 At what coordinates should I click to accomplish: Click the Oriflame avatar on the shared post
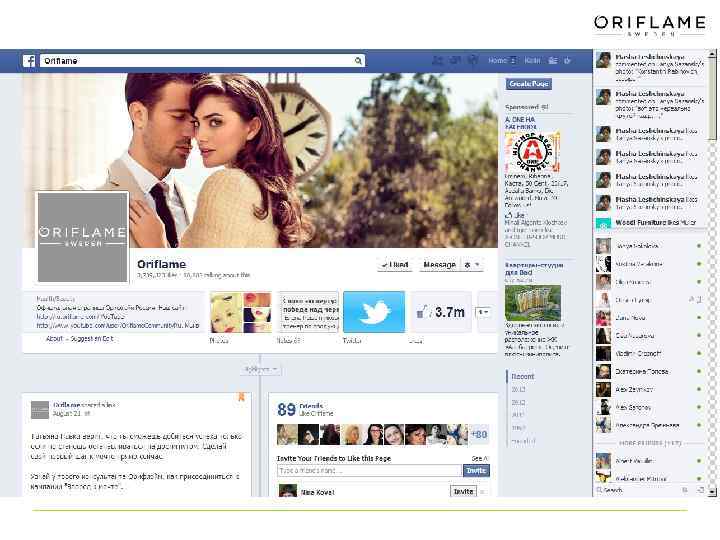[x=39, y=410]
